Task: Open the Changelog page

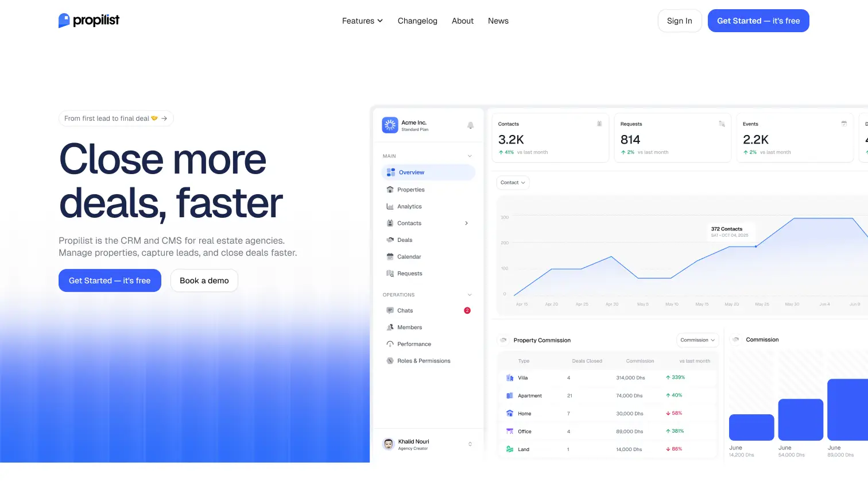Action: coord(417,21)
